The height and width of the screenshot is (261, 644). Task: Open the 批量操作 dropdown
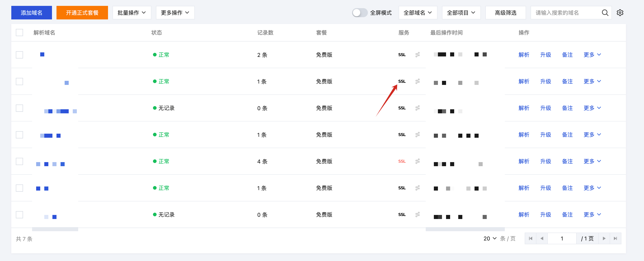[132, 13]
